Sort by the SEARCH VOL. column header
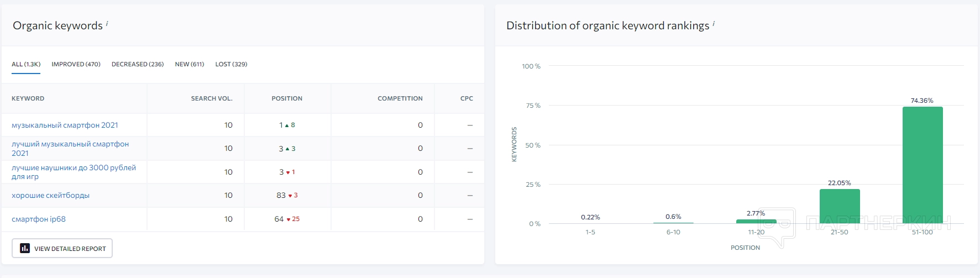This screenshot has width=980, height=278. 212,98
